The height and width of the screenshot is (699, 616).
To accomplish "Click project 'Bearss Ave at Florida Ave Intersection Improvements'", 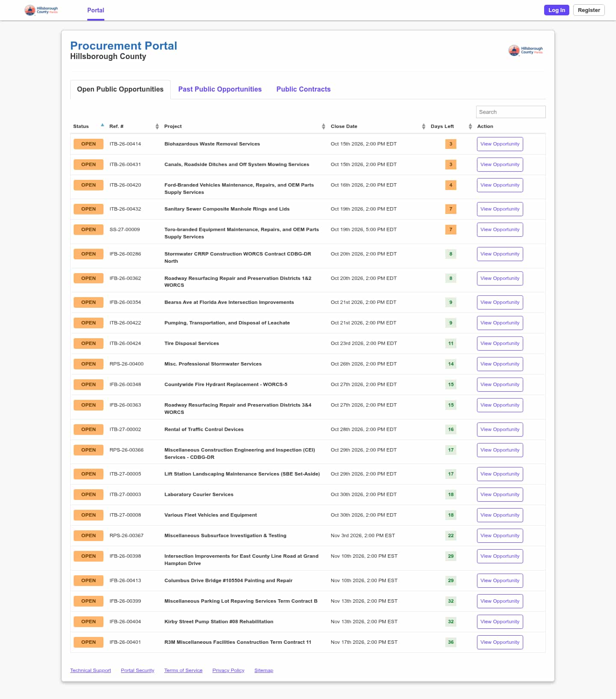I will (x=229, y=302).
